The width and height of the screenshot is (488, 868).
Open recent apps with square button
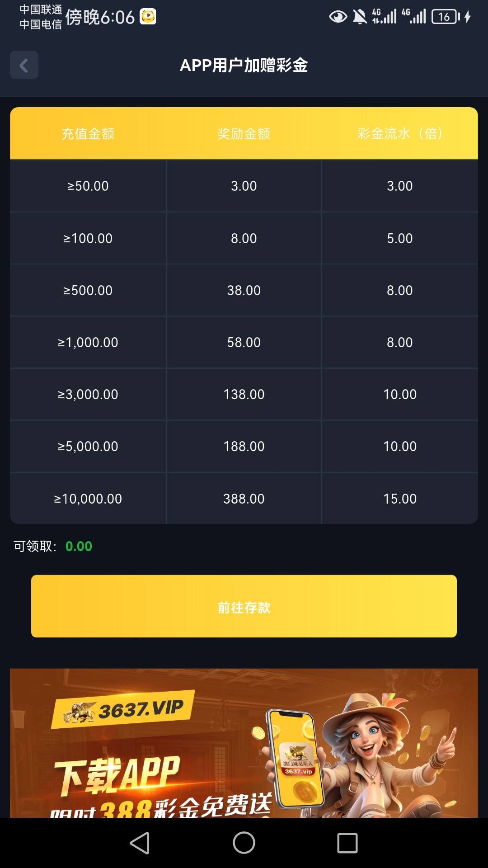347,843
